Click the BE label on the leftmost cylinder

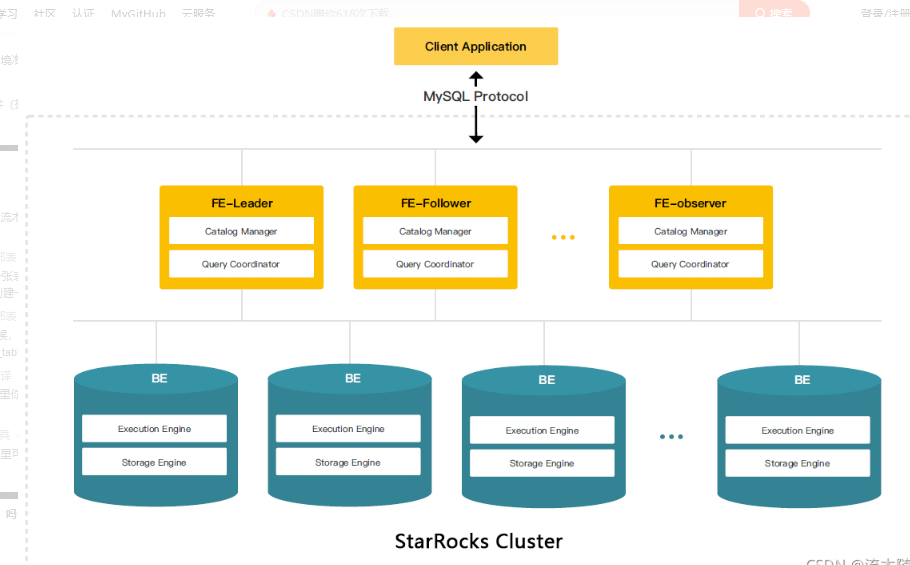click(x=159, y=378)
